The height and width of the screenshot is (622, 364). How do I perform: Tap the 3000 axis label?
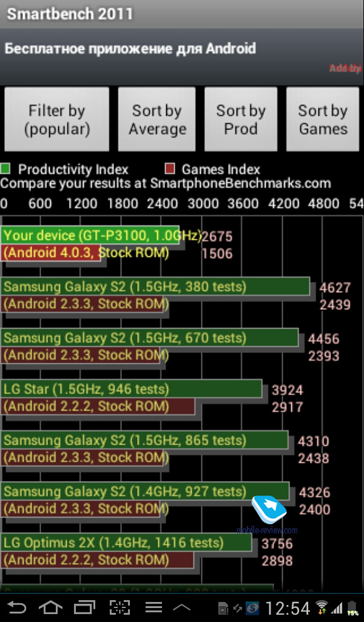point(203,203)
